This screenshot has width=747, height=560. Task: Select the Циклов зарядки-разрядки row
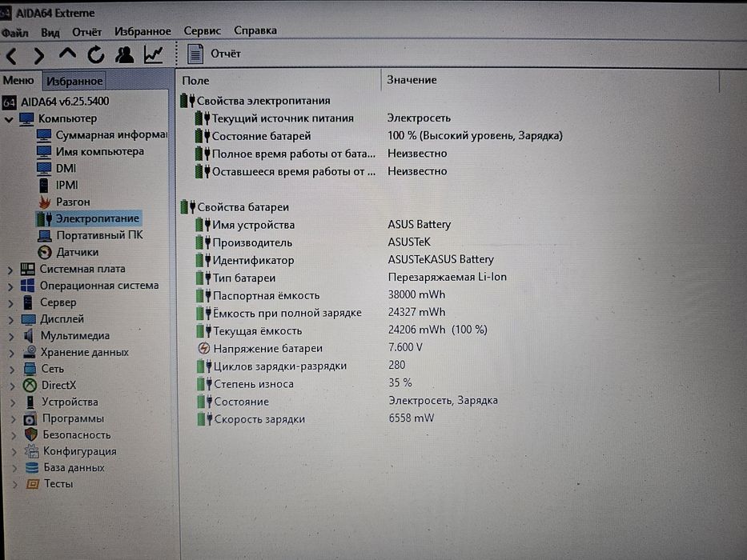[x=301, y=366]
